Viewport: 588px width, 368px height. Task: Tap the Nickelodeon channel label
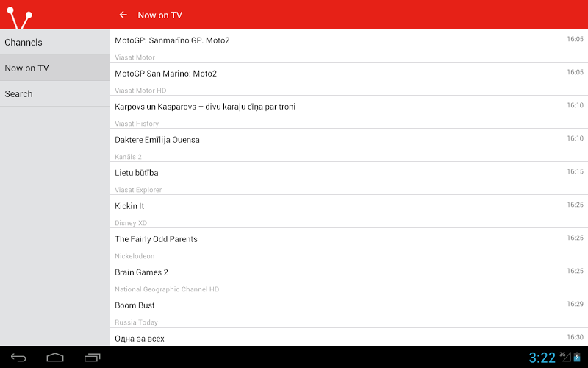(x=135, y=255)
